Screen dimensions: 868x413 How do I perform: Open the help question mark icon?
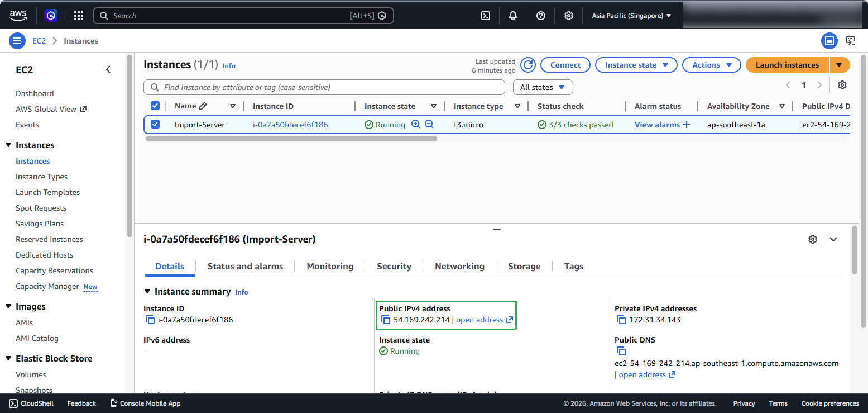coord(541,16)
